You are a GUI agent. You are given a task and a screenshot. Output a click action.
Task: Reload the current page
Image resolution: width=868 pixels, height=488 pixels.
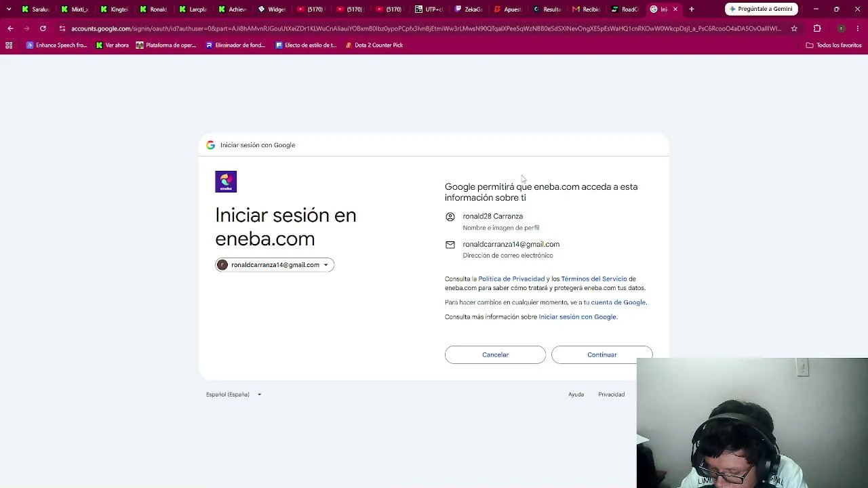pos(43,28)
